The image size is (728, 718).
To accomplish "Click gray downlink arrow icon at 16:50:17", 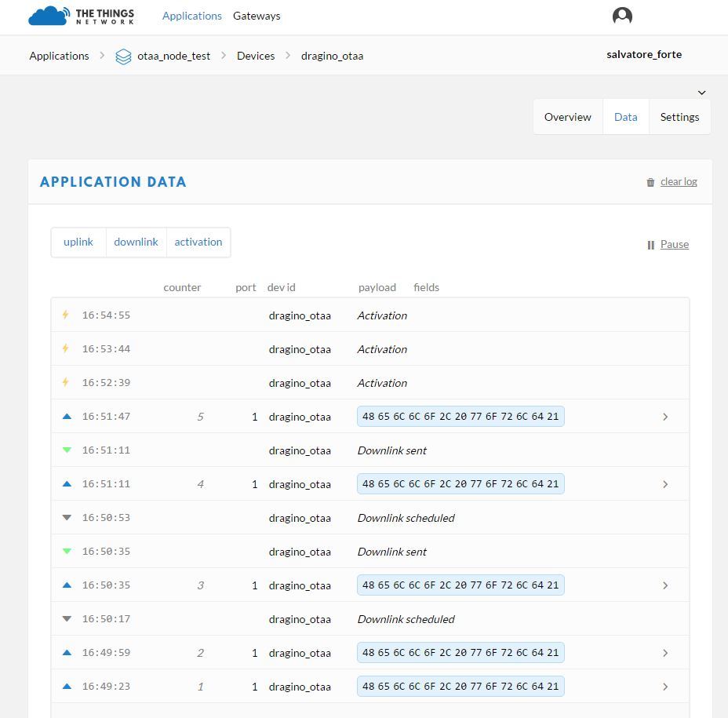I will click(x=67, y=618).
